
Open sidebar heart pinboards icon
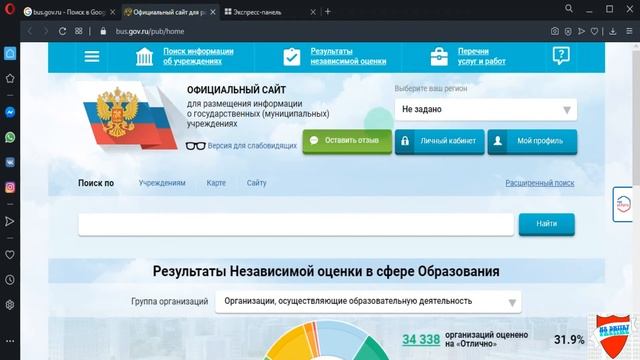[x=10, y=255]
